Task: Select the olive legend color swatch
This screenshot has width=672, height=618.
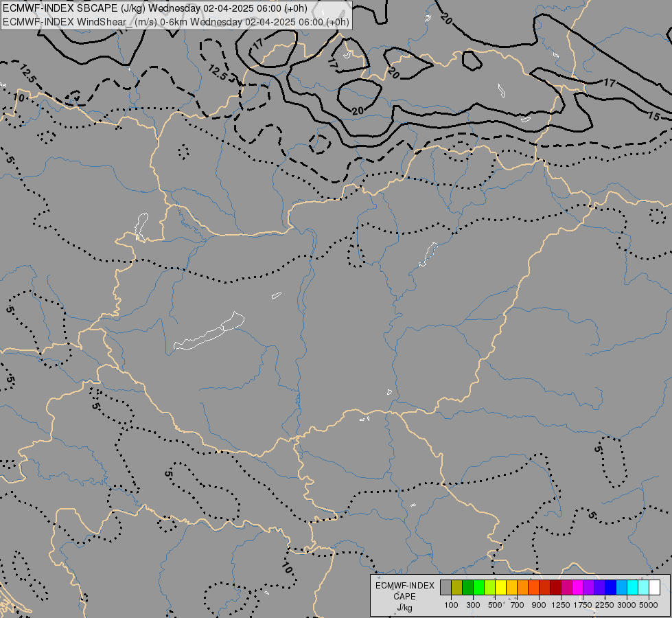Action: [x=457, y=587]
